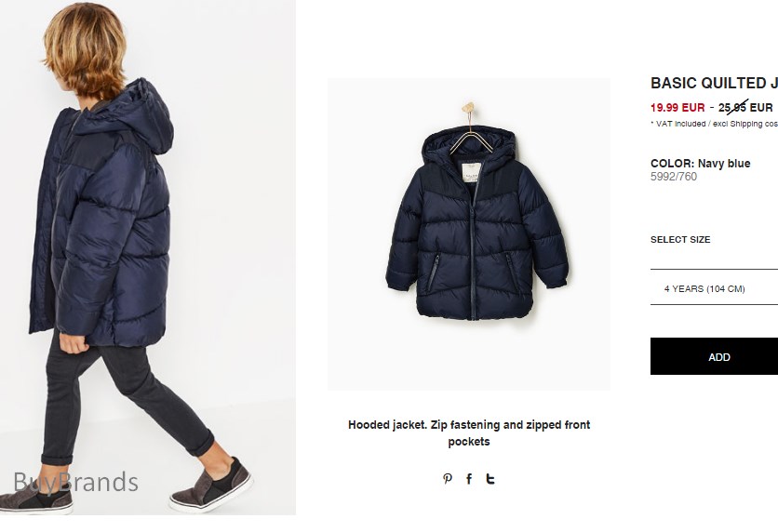Click the Facebook share icon
Viewport: 778px width, 532px height.
point(469,478)
